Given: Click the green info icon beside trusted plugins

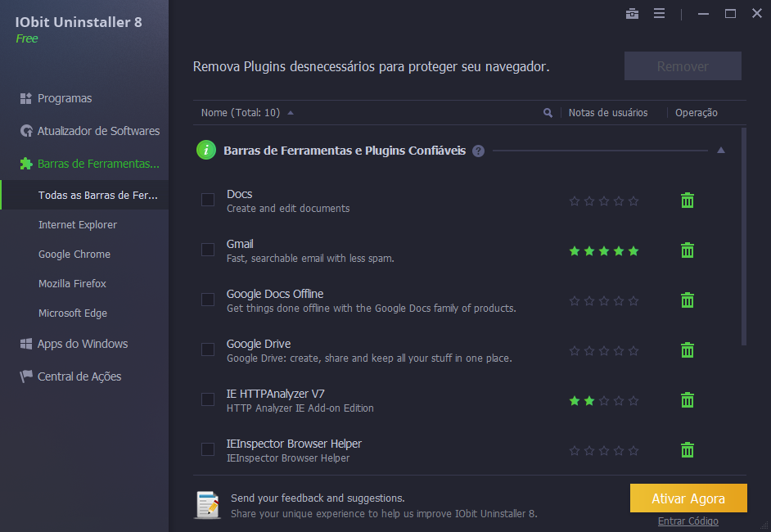Looking at the screenshot, I should click(206, 150).
